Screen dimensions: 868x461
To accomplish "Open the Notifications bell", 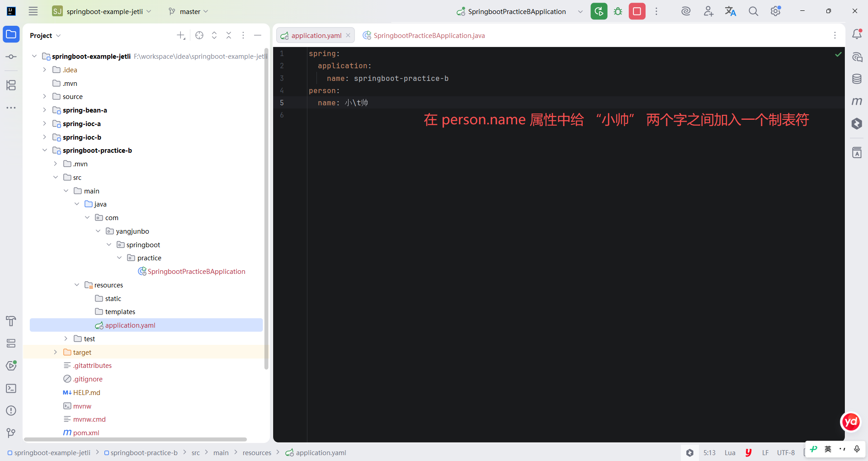I will tap(857, 34).
